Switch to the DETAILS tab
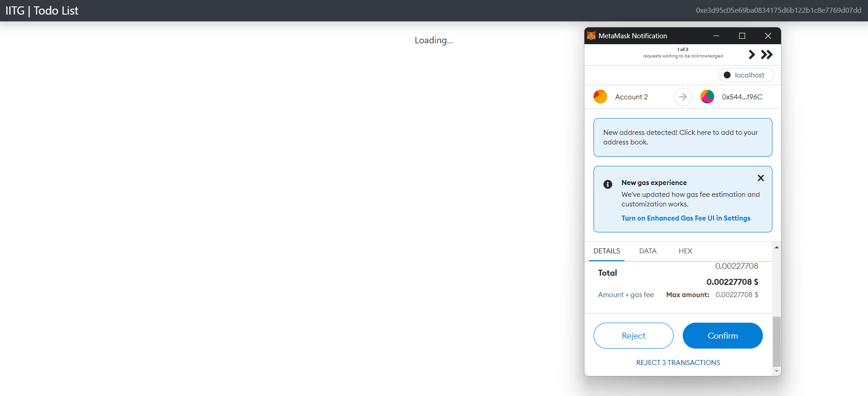Viewport: 868px width, 396px height. pos(607,251)
